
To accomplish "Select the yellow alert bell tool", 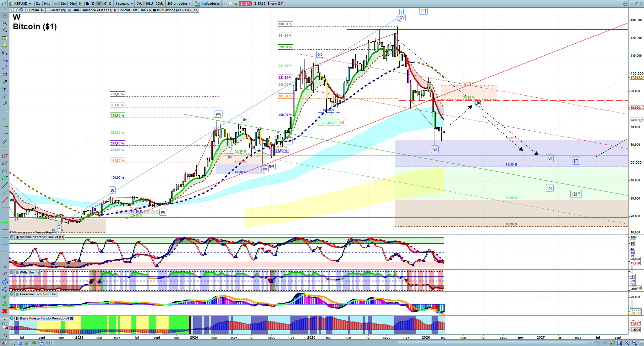I will [x=5, y=45].
